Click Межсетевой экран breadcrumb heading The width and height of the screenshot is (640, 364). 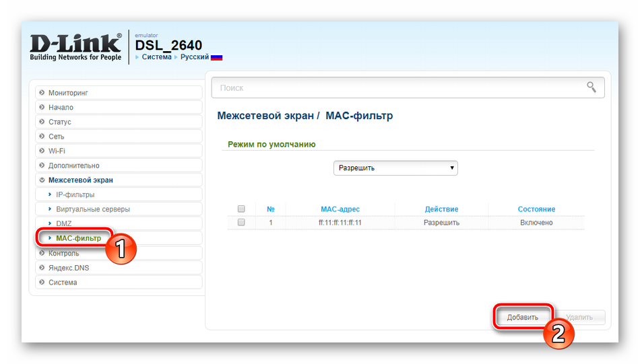click(265, 116)
